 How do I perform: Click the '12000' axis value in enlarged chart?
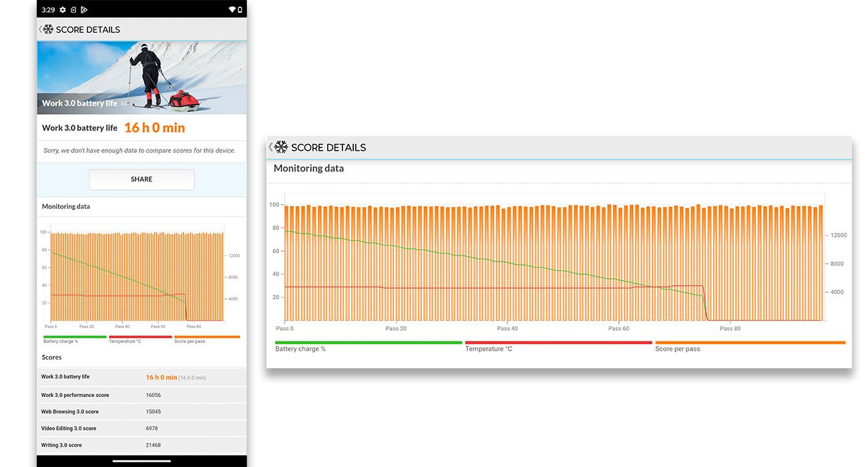coord(838,236)
